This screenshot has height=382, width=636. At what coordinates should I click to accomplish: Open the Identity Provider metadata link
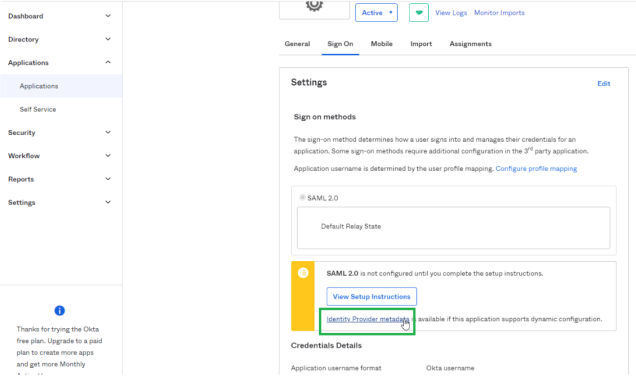coord(368,319)
